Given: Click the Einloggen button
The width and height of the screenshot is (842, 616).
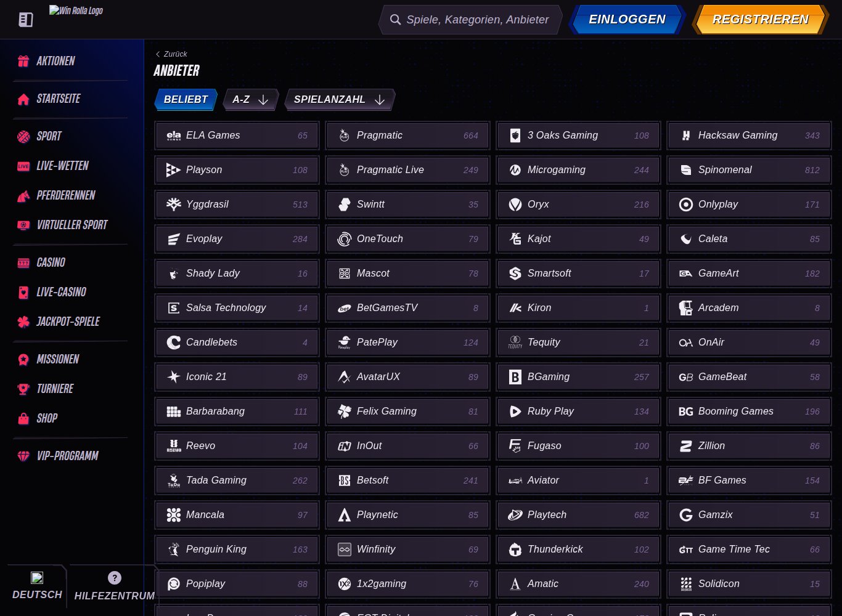Looking at the screenshot, I should pyautogui.click(x=627, y=20).
